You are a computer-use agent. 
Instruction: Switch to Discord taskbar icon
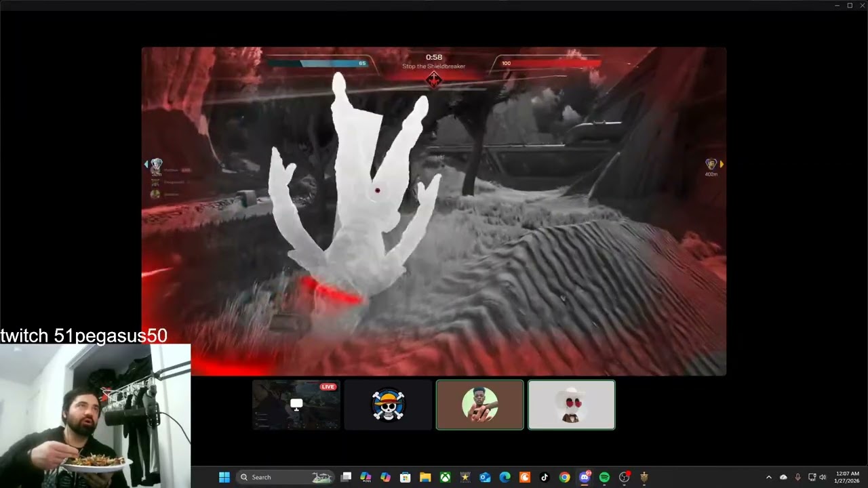[x=585, y=477]
